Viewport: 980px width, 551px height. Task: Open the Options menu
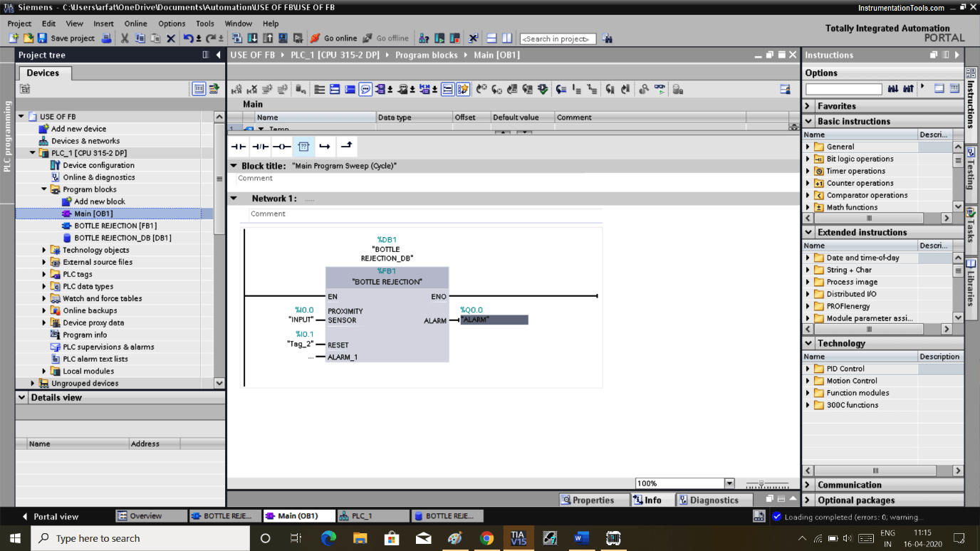172,23
